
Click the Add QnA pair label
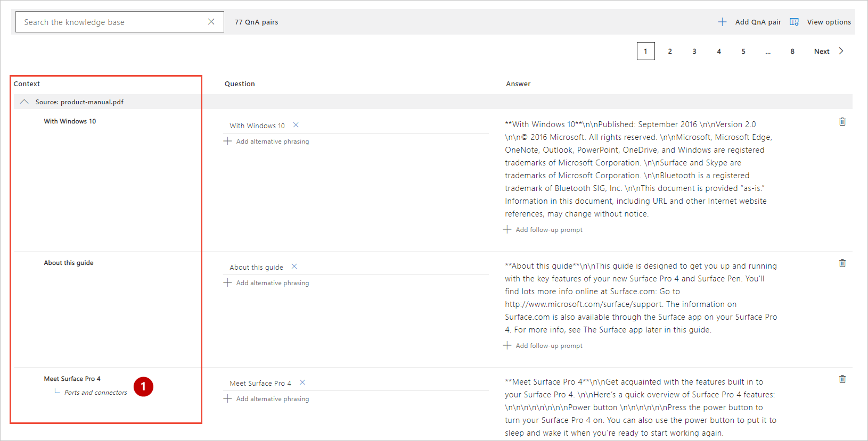point(758,22)
